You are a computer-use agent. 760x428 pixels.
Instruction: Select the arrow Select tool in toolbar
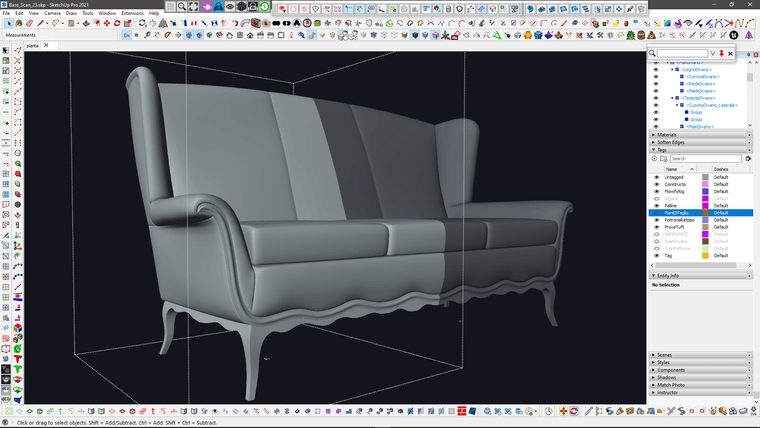point(7,22)
